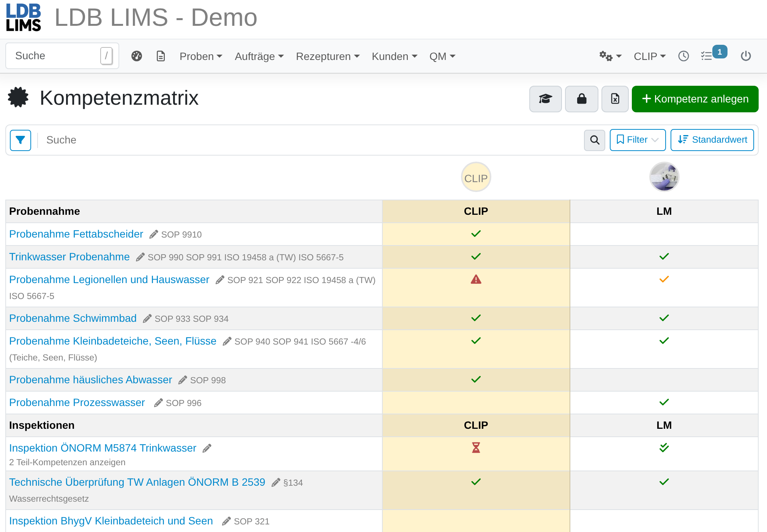
Task: Open the Rezepturen menu
Action: click(x=328, y=56)
